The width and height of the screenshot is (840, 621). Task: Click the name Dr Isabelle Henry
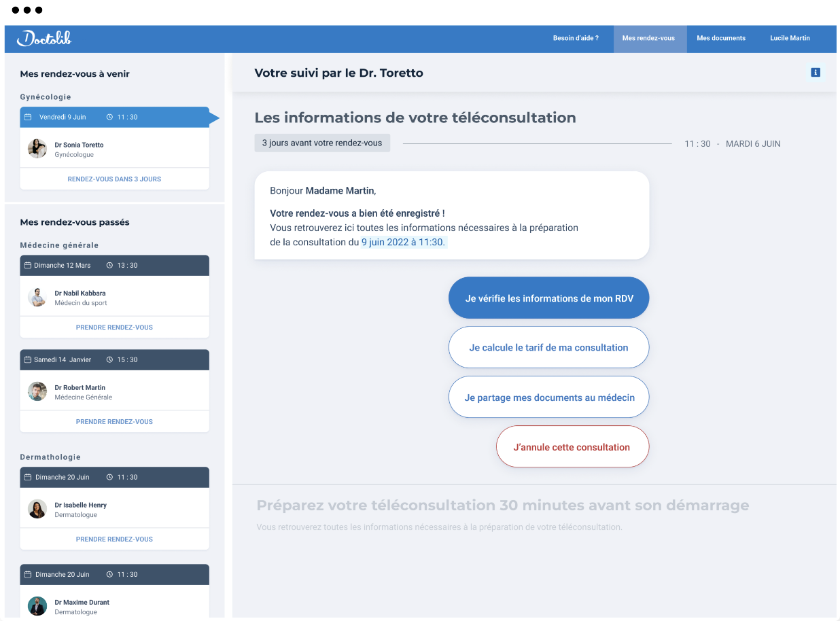point(80,505)
